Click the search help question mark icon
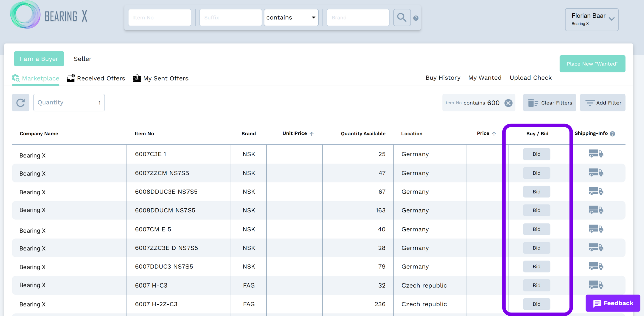The width and height of the screenshot is (644, 316). pos(416,18)
